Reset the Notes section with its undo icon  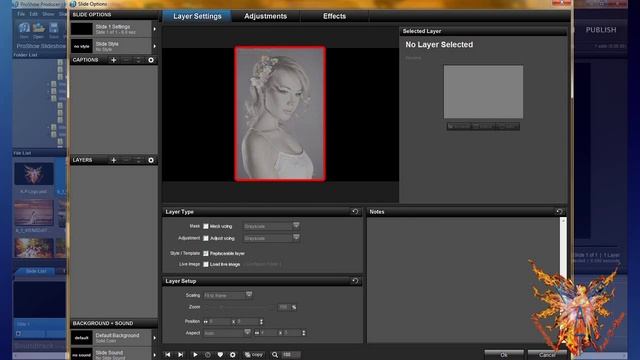tap(559, 211)
